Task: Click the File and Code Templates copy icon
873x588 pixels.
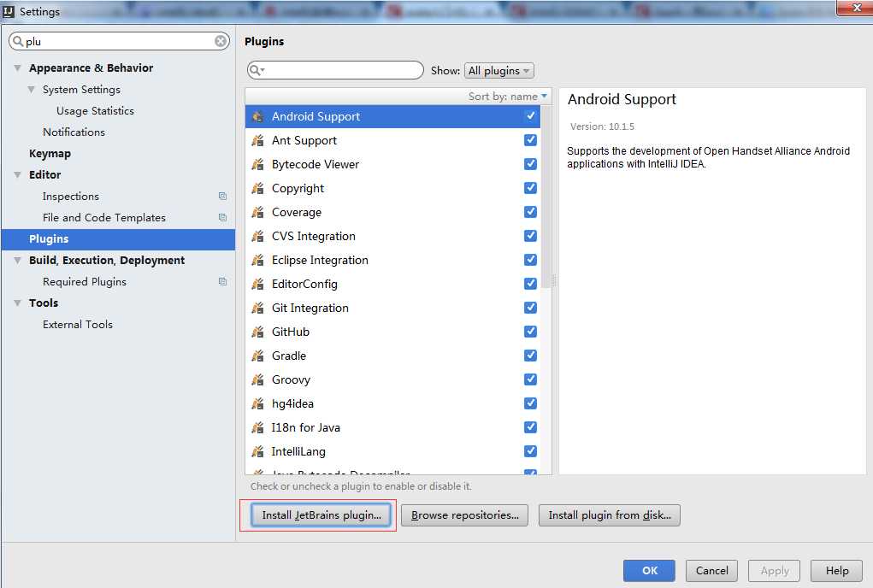Action: pyautogui.click(x=222, y=218)
